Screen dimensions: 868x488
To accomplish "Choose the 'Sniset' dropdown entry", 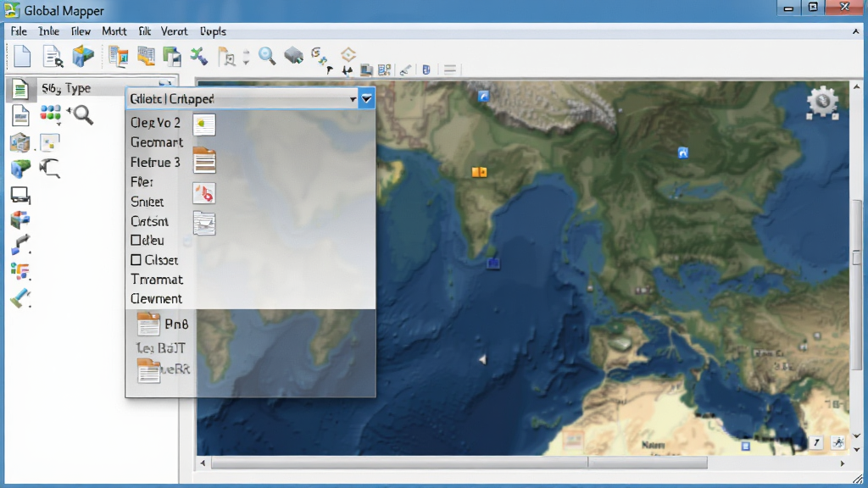I will (x=147, y=202).
